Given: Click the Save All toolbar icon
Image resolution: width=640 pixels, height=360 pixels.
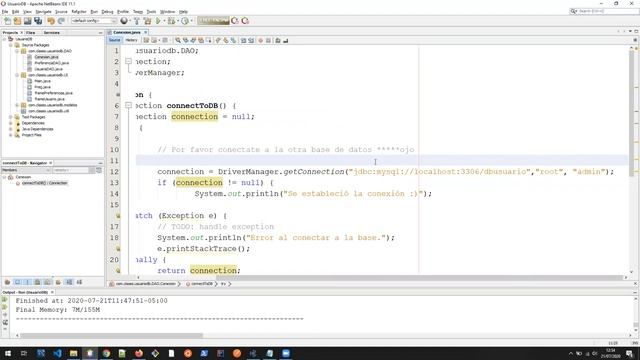Looking at the screenshot, I should 38,21.
